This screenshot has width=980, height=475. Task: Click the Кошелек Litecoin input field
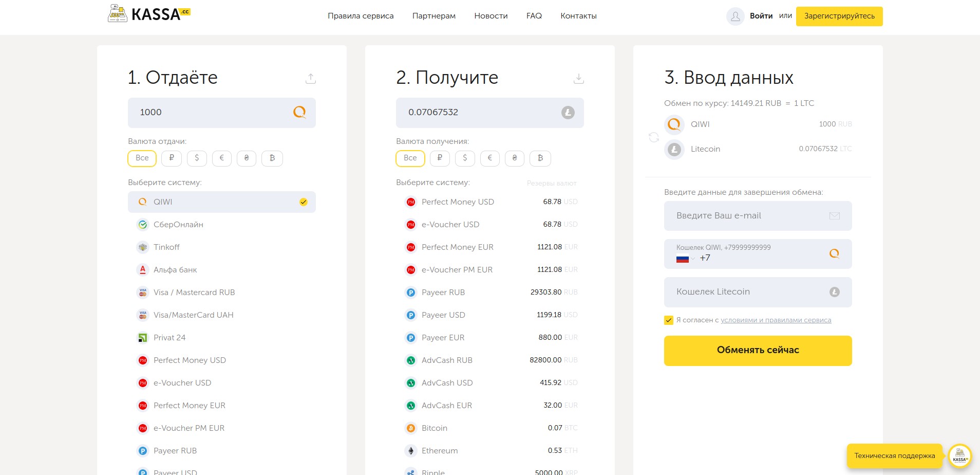[x=758, y=292]
